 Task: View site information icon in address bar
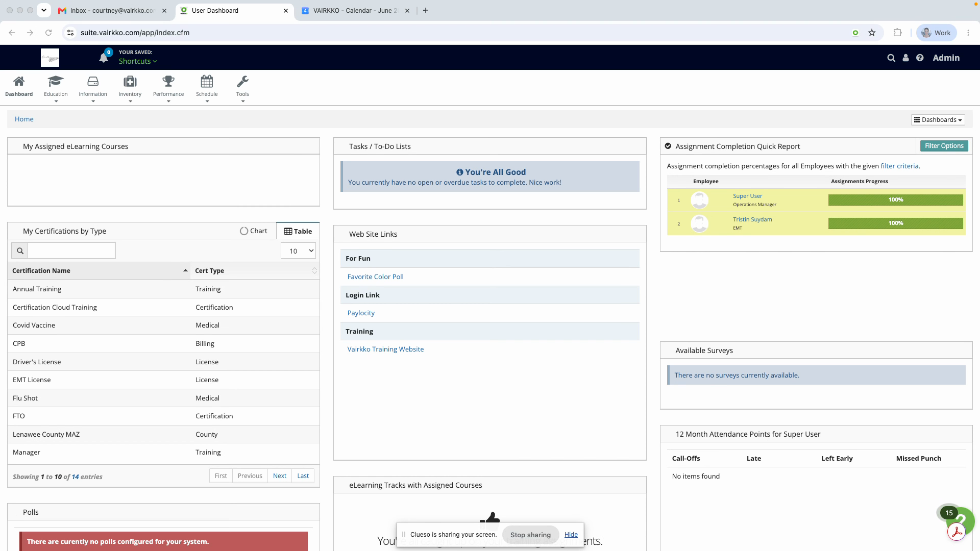tap(70, 33)
